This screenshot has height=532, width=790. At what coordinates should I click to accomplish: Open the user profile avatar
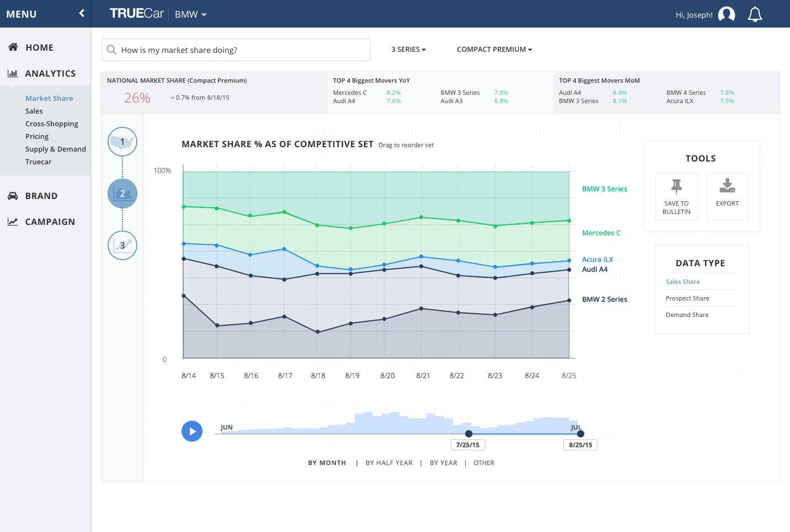[x=727, y=14]
